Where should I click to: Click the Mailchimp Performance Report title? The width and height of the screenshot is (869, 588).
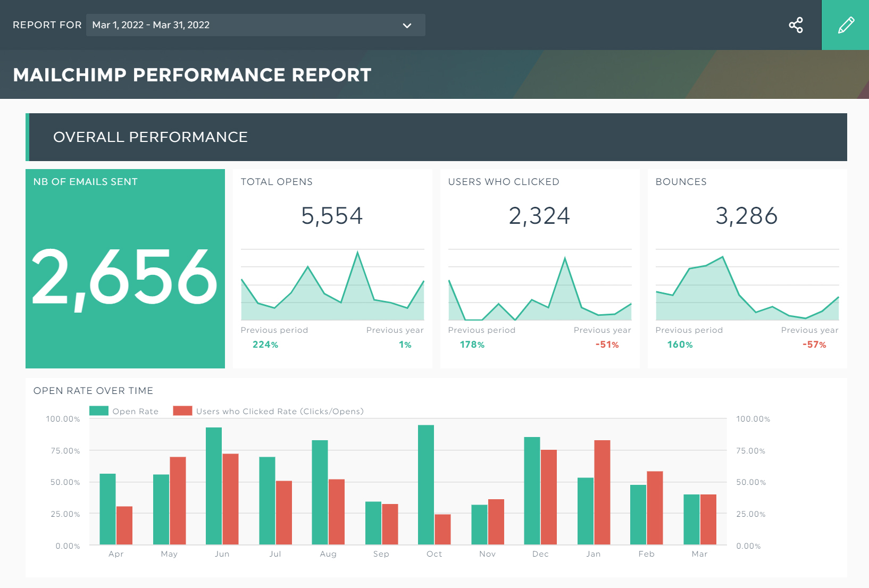pyautogui.click(x=192, y=75)
